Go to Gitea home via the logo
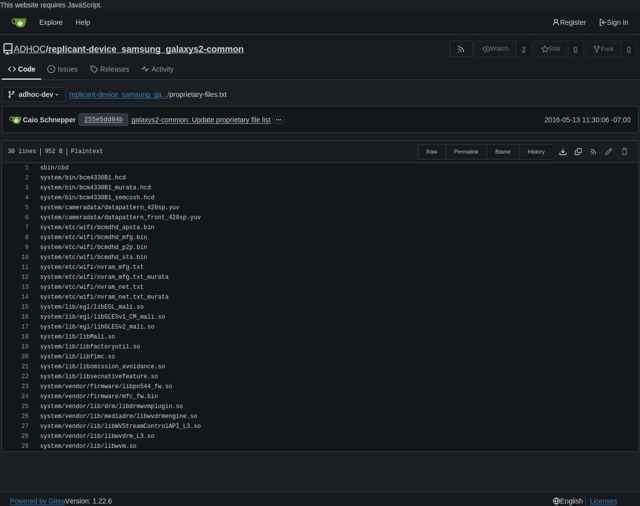 18,22
